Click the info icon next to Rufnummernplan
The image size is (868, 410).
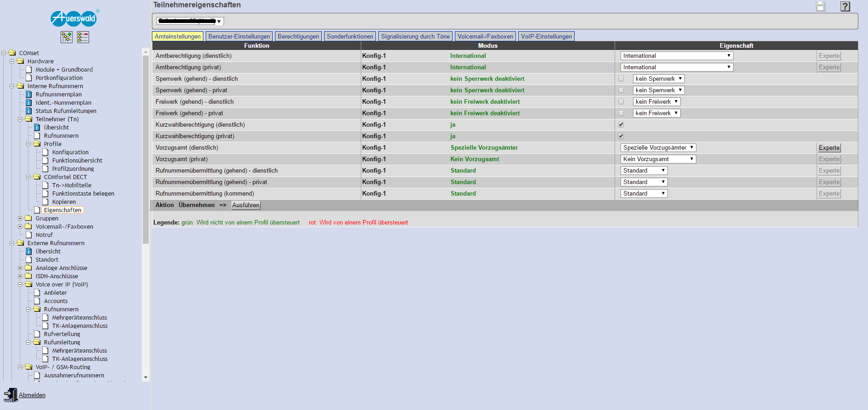coord(29,95)
